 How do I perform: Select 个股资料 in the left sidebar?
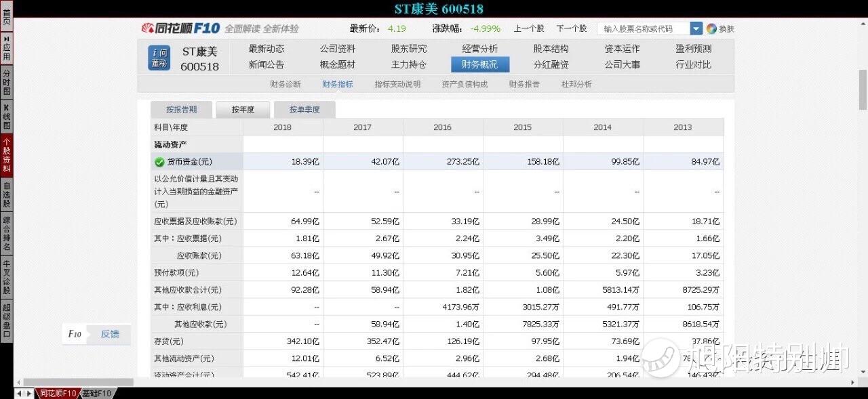pos(6,156)
